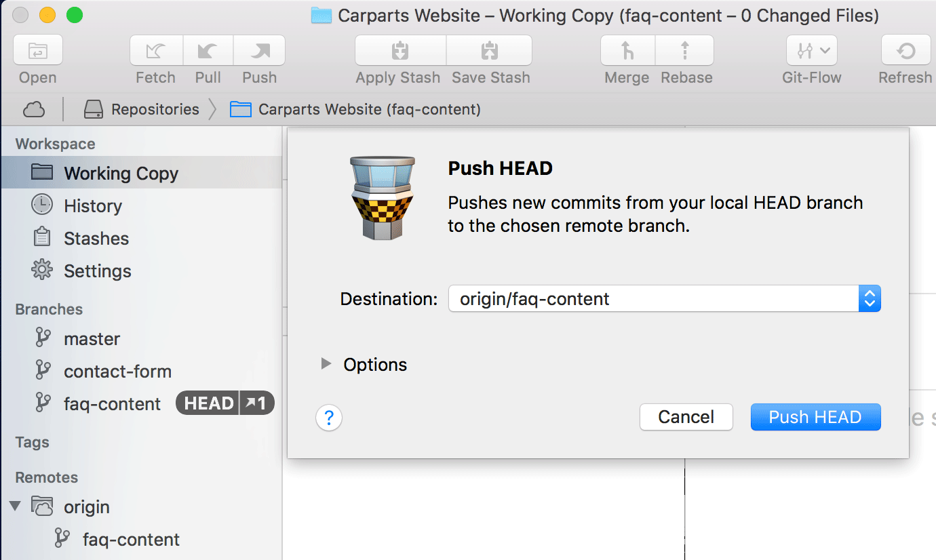This screenshot has width=936, height=560.
Task: Click the Pull toolbar icon
Action: click(208, 51)
